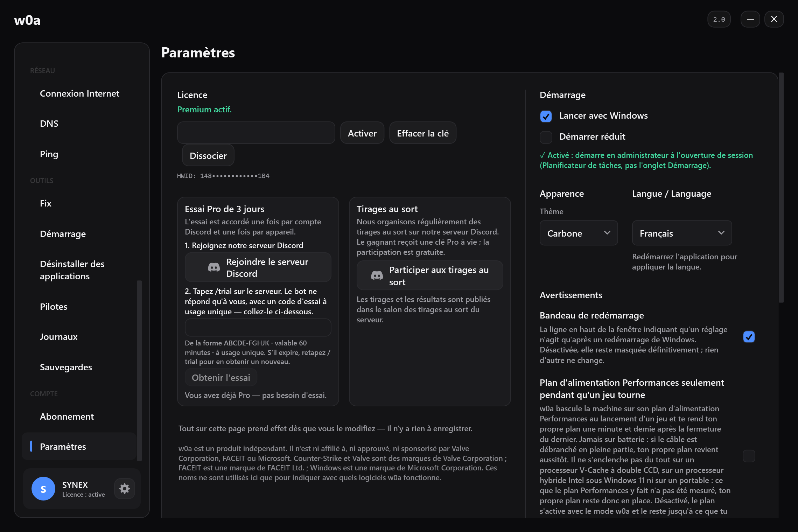Click the settings page vertical scrollbar
The image size is (798, 532).
(x=781, y=188)
